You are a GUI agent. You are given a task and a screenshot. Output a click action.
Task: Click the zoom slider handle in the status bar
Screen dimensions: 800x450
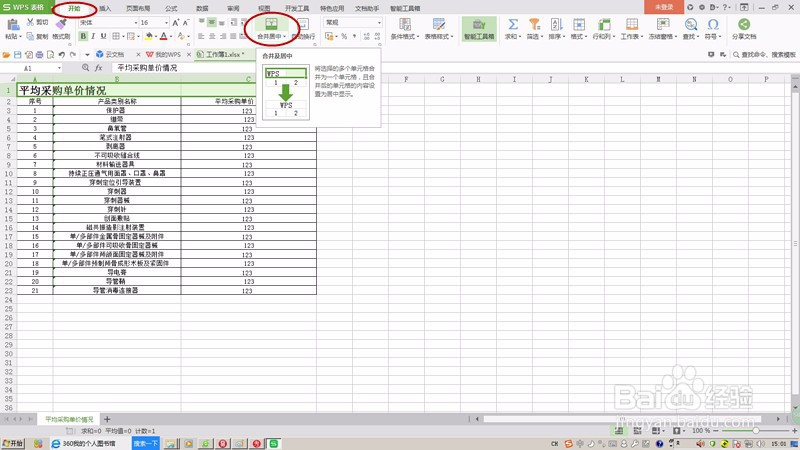coord(756,431)
